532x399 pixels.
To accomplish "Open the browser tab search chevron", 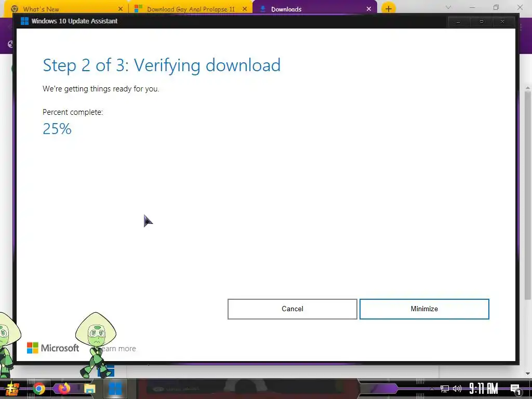I will click(x=448, y=7).
